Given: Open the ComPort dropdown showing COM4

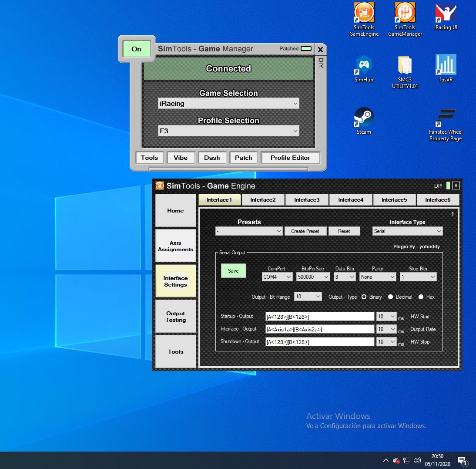Looking at the screenshot, I should (277, 277).
